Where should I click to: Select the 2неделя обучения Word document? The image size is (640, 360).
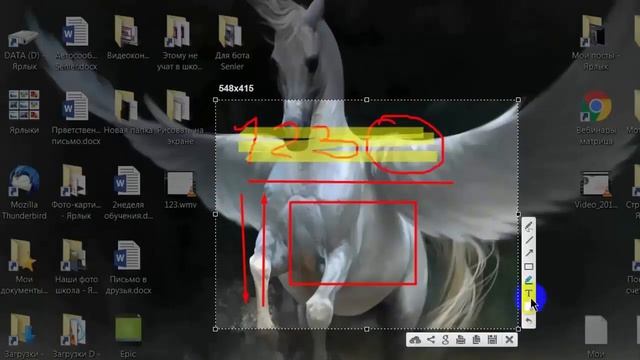click(128, 193)
